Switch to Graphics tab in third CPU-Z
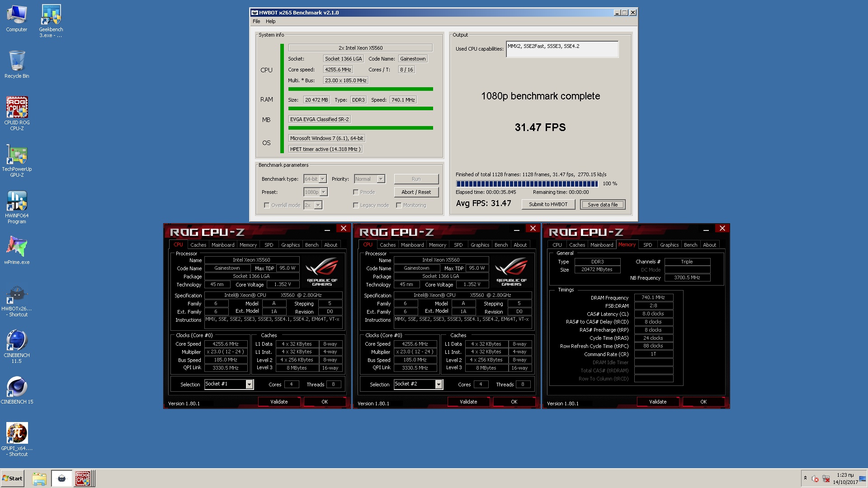This screenshot has width=868, height=488. [669, 245]
